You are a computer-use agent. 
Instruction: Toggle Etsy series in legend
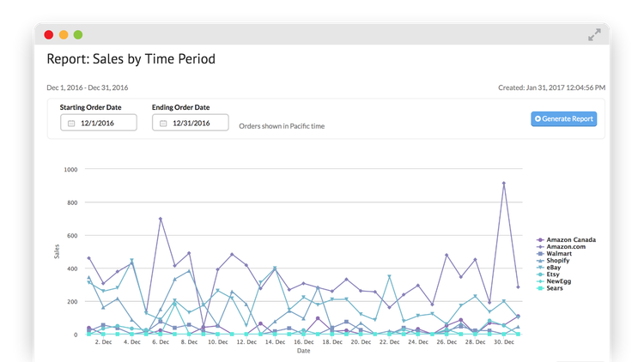click(x=548, y=275)
